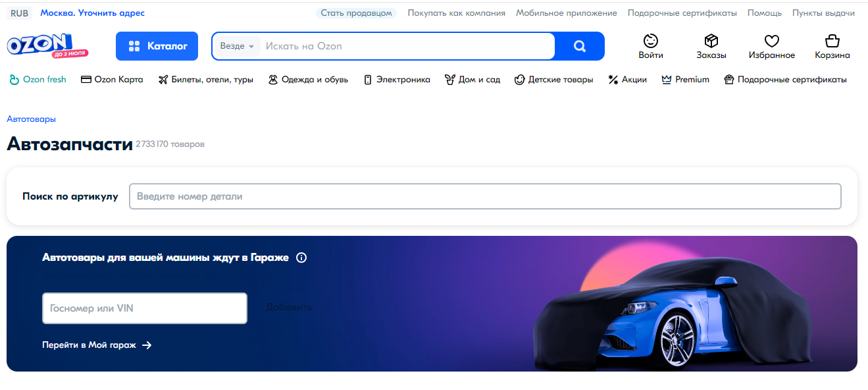Open Акции menu item

coord(627,80)
